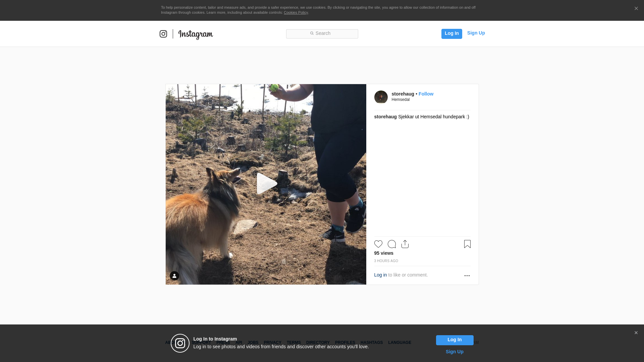Open the Cookies Policy link
644x362 pixels.
tap(296, 12)
